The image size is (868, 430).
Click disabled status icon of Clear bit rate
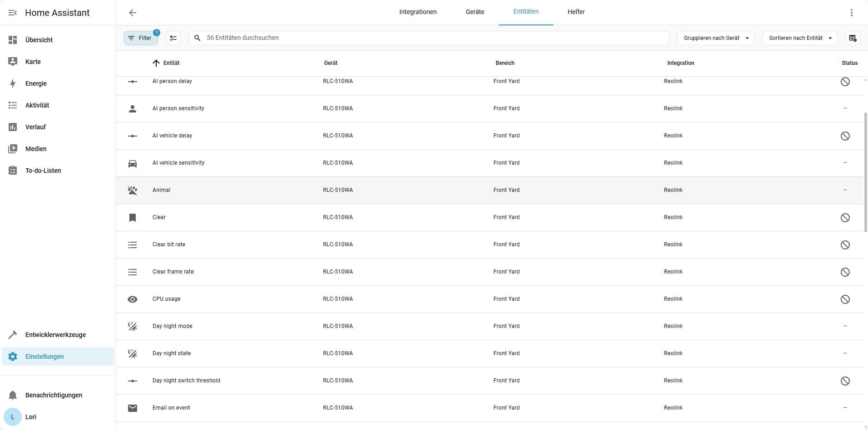click(845, 245)
